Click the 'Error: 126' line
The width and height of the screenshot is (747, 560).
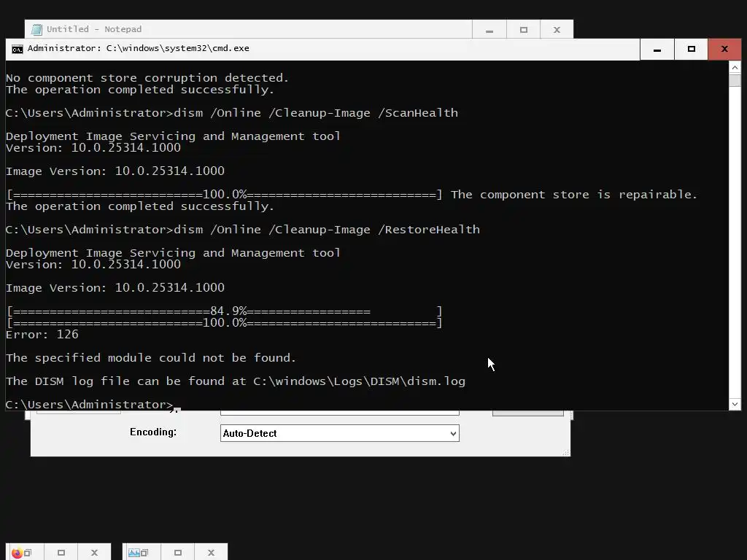(x=42, y=335)
